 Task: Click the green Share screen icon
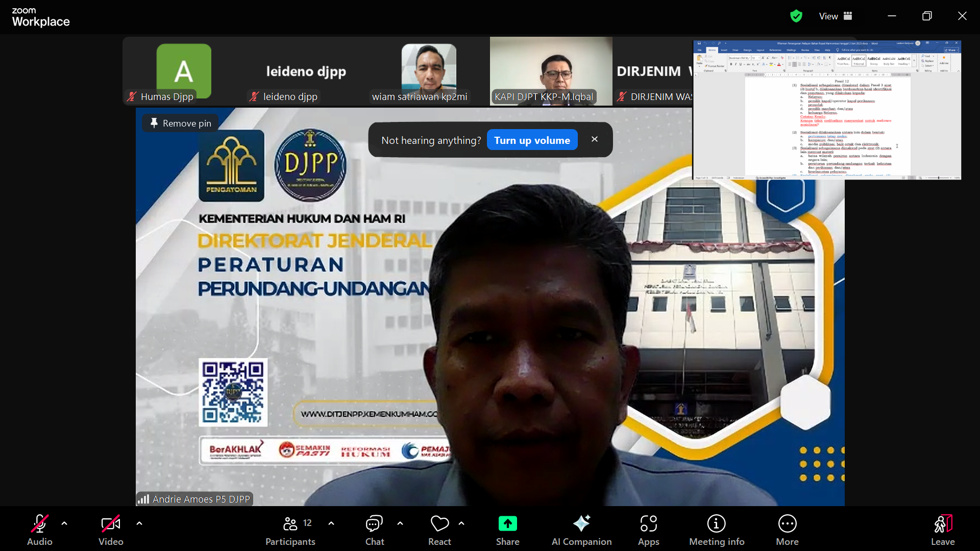[x=508, y=524]
